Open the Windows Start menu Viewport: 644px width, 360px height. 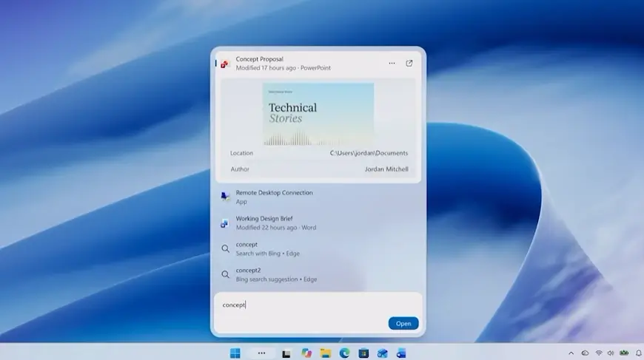pyautogui.click(x=235, y=353)
